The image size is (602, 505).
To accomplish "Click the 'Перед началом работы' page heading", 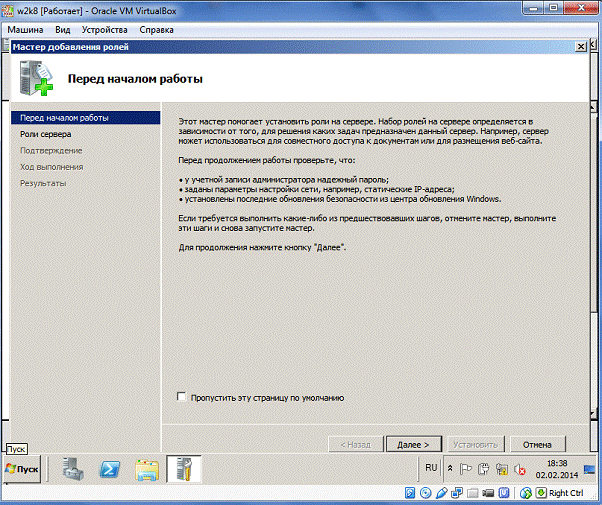I will pos(135,79).
